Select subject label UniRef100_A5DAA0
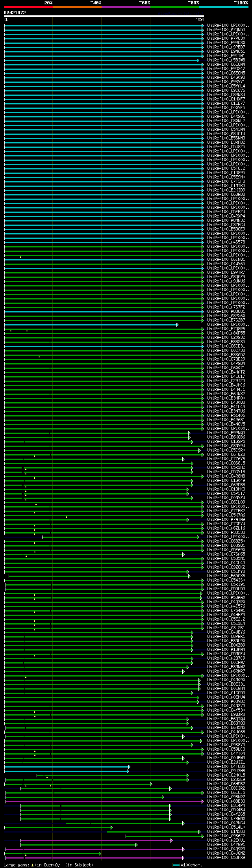 (226, 598)
